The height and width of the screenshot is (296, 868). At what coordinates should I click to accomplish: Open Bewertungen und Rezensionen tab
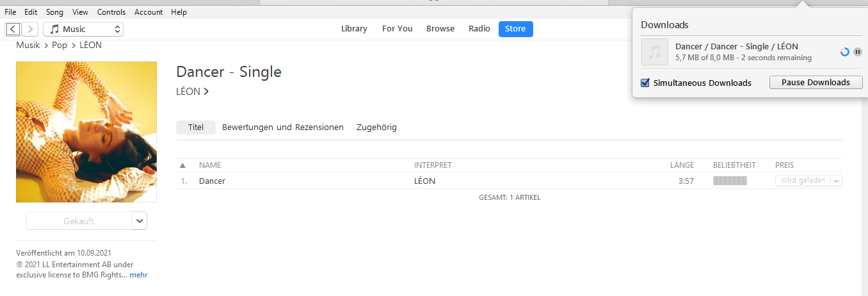283,127
